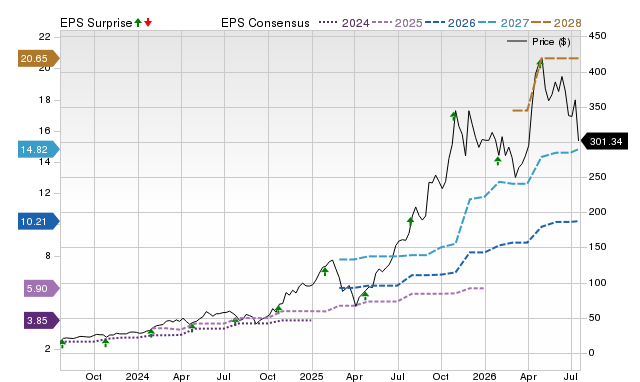Select the surprise arrow just after 2025 label
This screenshot has width=640, height=382.
[325, 272]
